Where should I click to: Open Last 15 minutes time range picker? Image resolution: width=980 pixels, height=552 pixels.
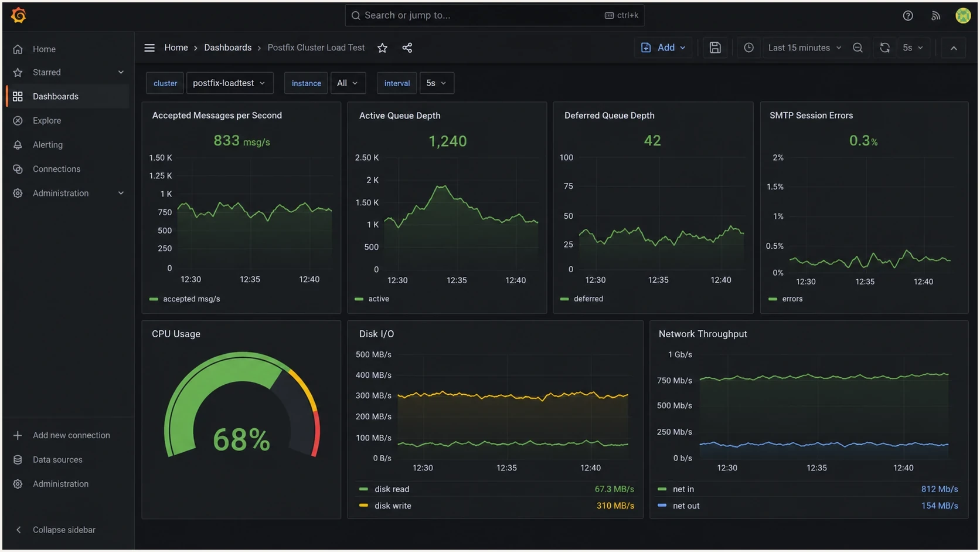pos(804,48)
